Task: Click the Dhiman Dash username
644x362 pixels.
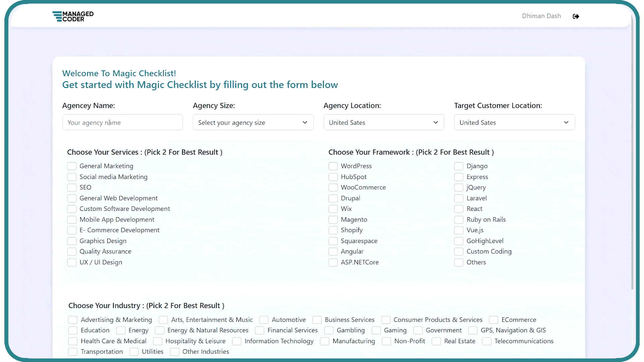Action: (x=541, y=16)
